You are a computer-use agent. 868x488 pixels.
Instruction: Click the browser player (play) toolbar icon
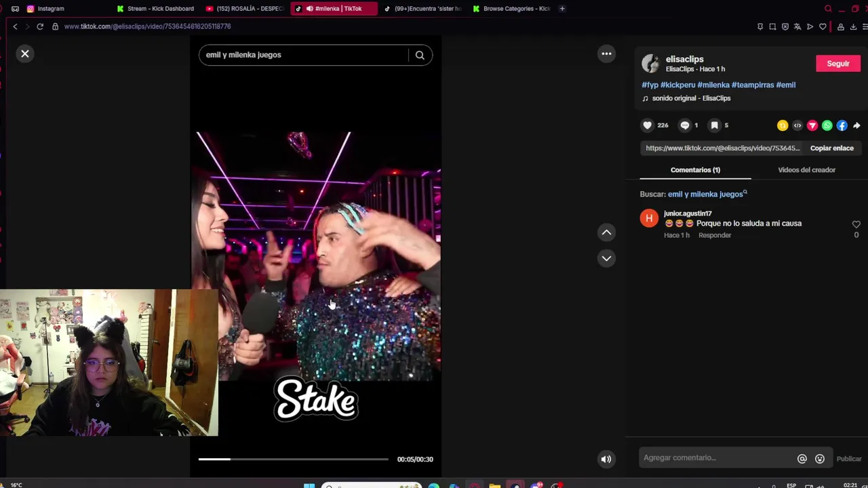[x=810, y=26]
